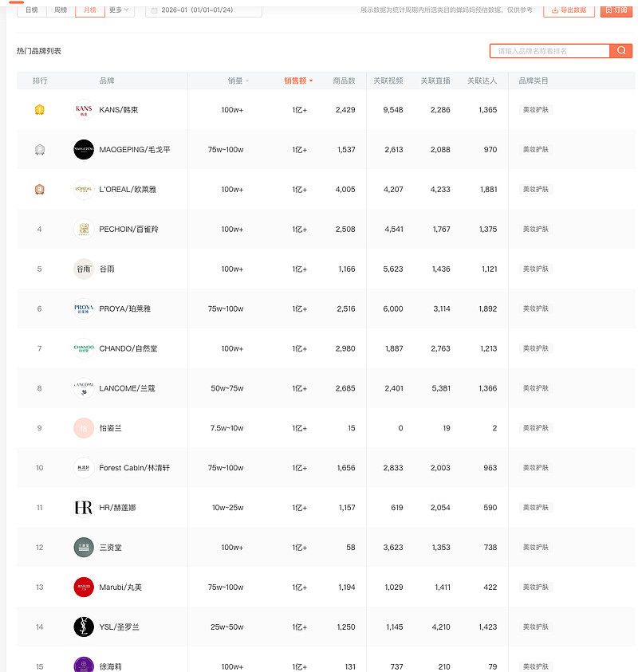
Task: Click the 谷雨 brand name text
Action: tap(107, 269)
